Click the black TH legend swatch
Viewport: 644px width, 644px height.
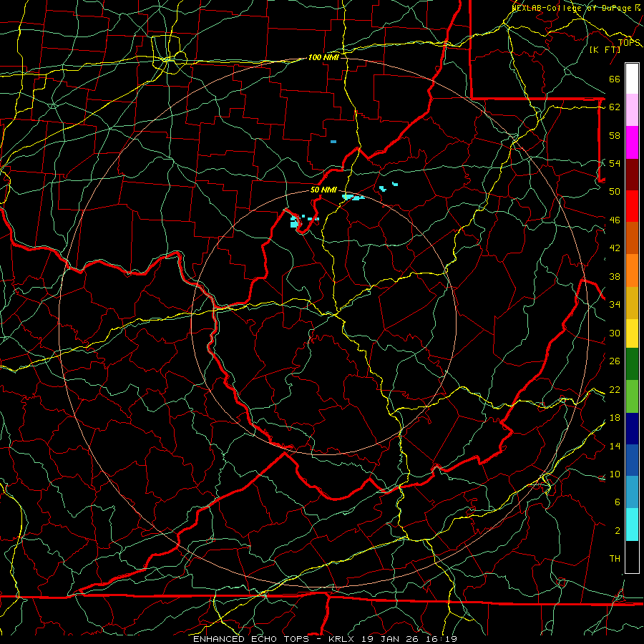point(632,557)
